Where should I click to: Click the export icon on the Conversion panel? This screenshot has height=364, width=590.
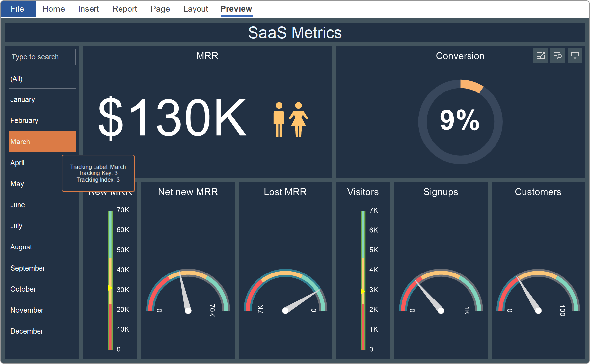575,56
